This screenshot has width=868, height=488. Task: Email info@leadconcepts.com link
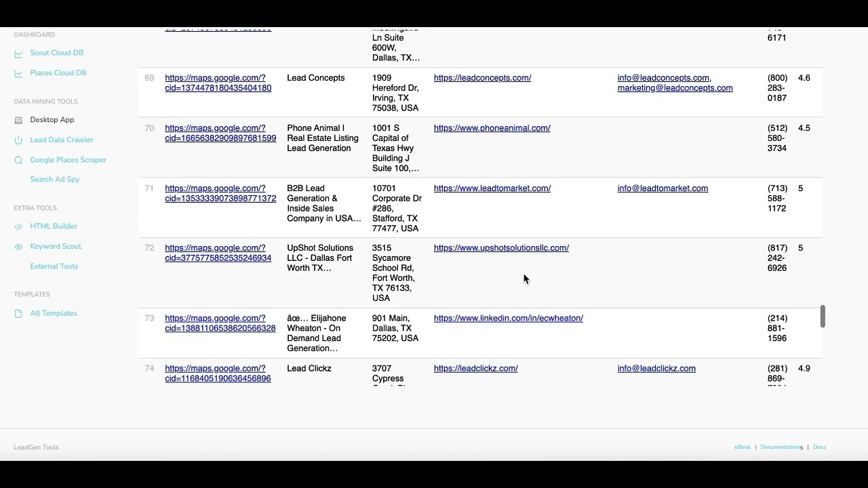click(664, 78)
